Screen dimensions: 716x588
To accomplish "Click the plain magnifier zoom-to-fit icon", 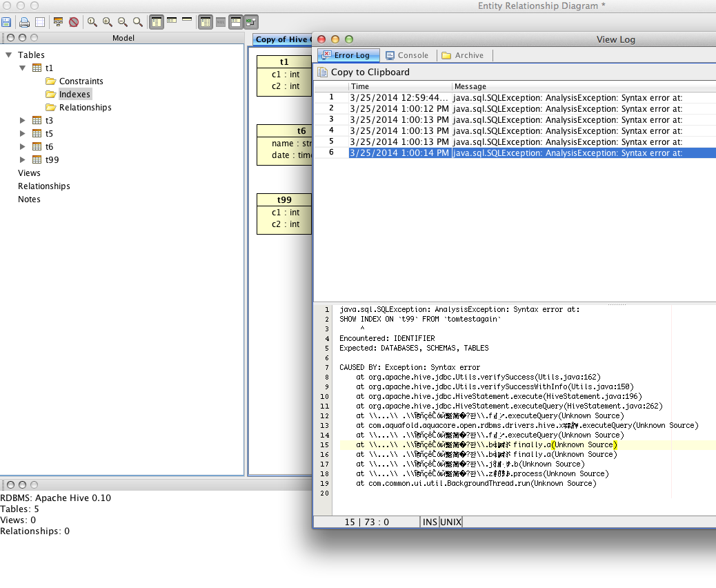I will point(137,22).
